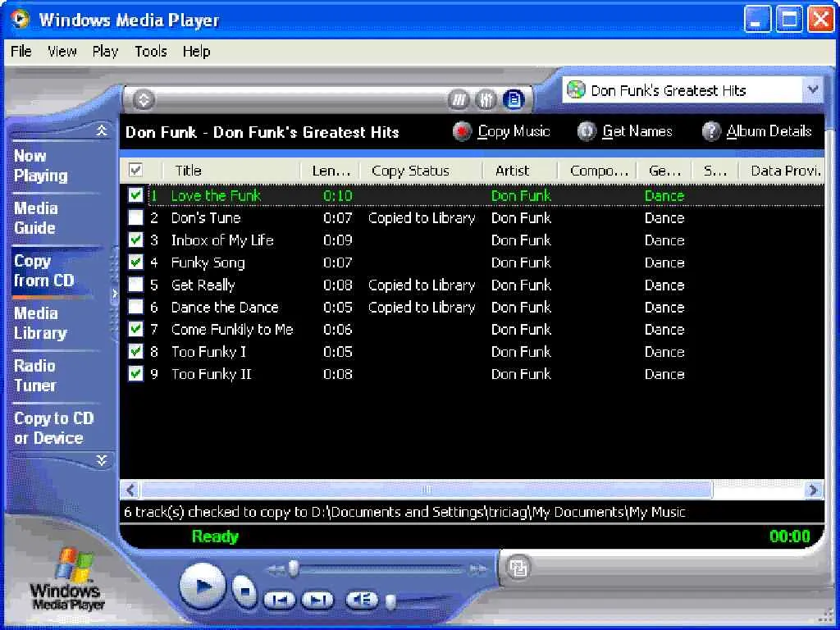Click the taskbar scroll down double chevron
Screen dimensions: 840x630
(102, 460)
